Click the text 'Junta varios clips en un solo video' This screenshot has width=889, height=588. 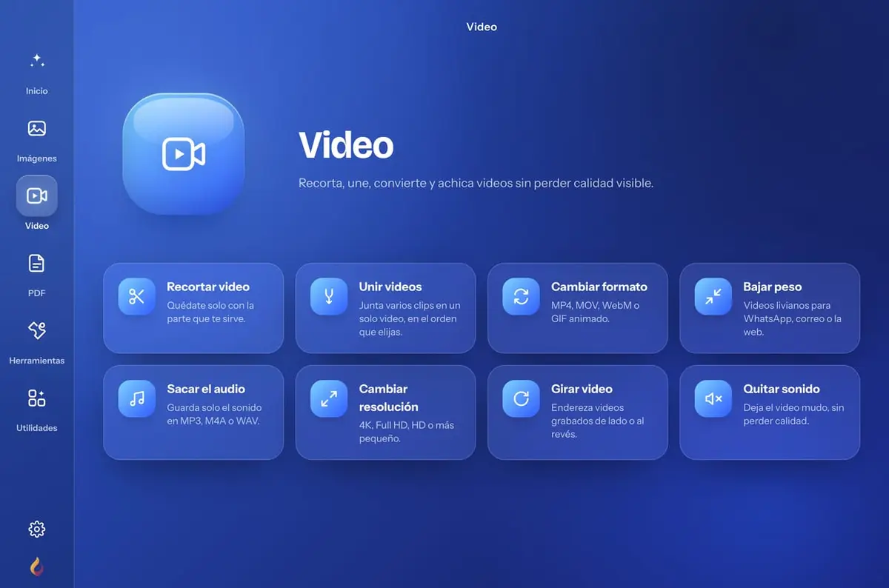[410, 312]
